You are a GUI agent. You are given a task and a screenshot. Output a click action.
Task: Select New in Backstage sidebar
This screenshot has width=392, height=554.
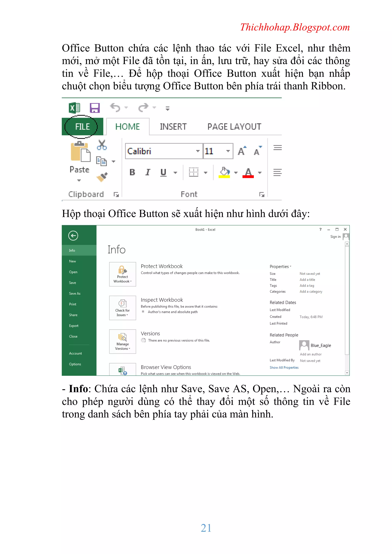(79, 261)
